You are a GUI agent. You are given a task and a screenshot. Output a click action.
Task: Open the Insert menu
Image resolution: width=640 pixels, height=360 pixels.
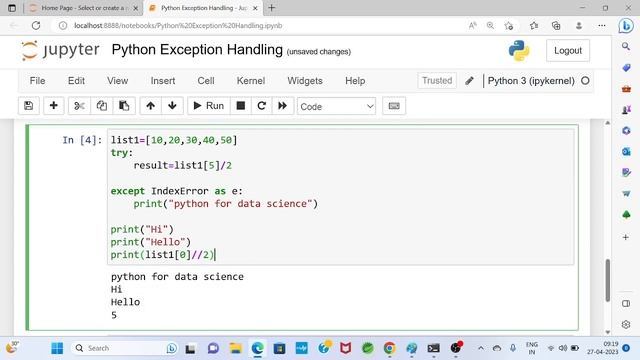163,81
